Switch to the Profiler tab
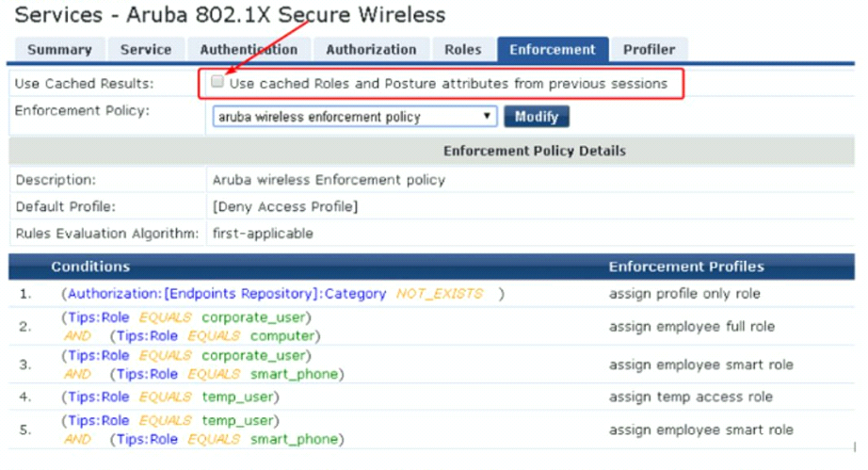Screen dimensions: 868x470 [649, 50]
